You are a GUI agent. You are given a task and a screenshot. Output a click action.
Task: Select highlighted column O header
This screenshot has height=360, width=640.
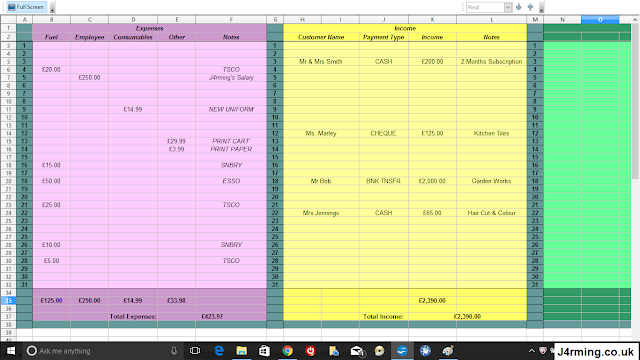tap(600, 20)
